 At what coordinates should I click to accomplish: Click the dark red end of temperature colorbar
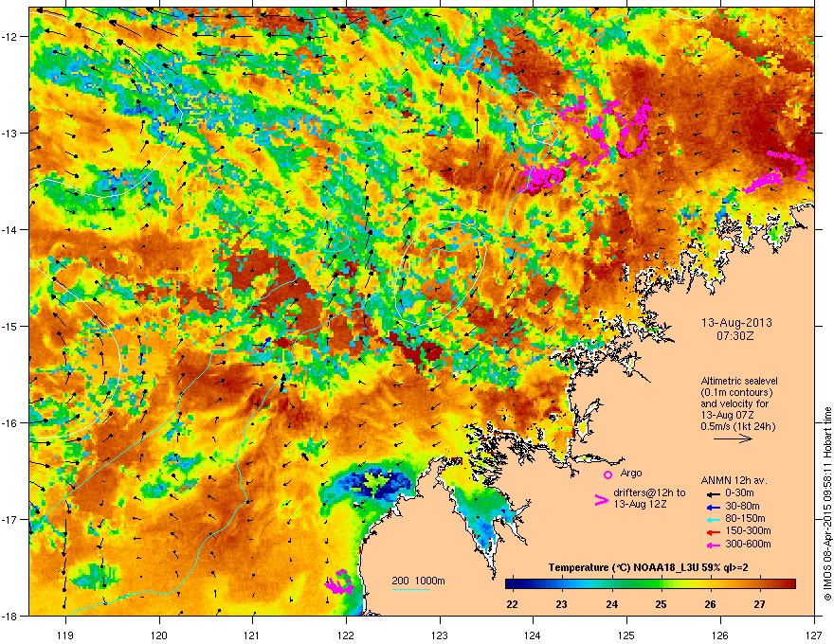click(789, 584)
